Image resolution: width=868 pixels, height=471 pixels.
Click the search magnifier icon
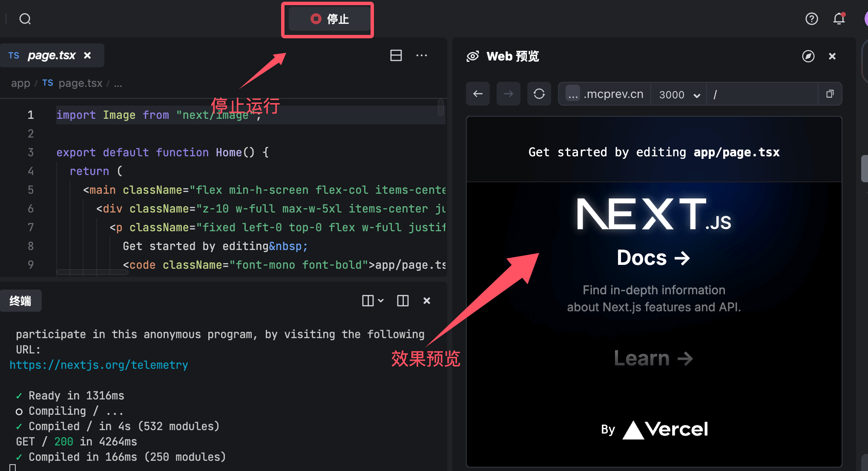25,19
